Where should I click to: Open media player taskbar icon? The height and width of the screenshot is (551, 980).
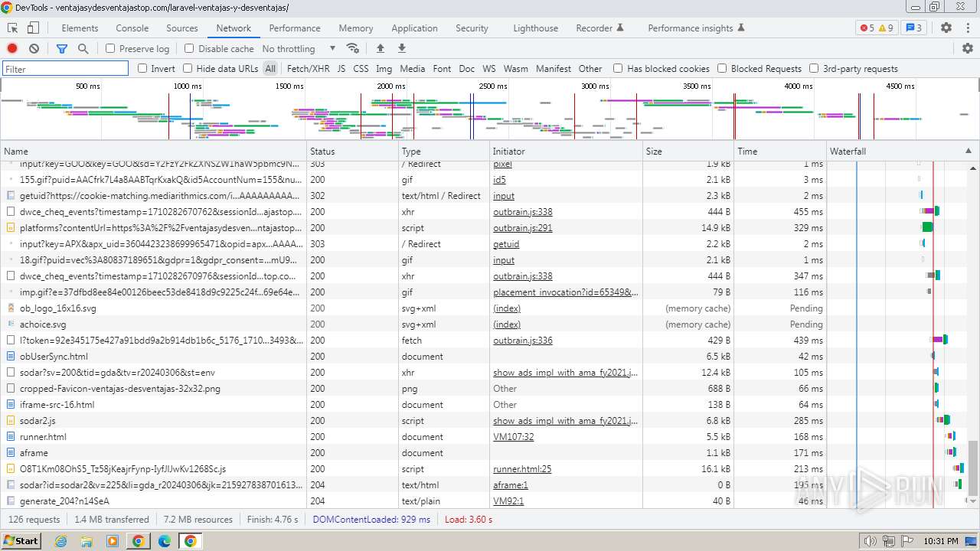(113, 541)
